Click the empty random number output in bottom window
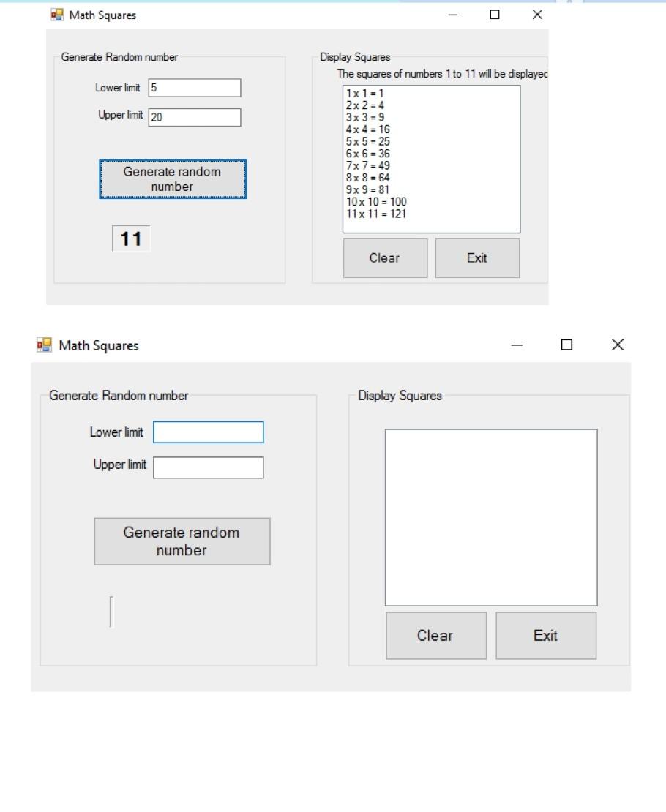666x812 pixels. [111, 612]
